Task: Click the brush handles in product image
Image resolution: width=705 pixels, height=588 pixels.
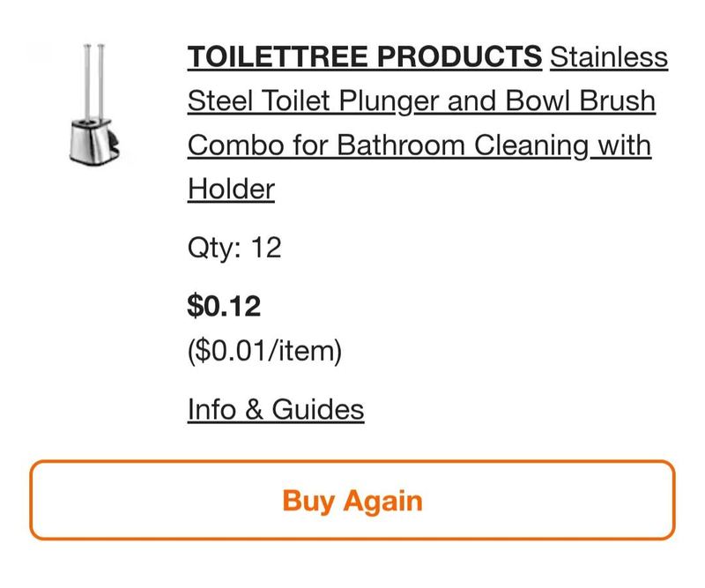Action: (94, 81)
